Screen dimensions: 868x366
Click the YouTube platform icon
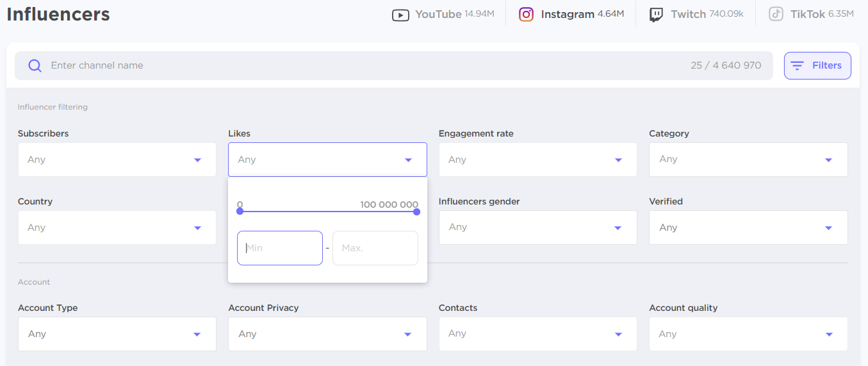(x=400, y=15)
